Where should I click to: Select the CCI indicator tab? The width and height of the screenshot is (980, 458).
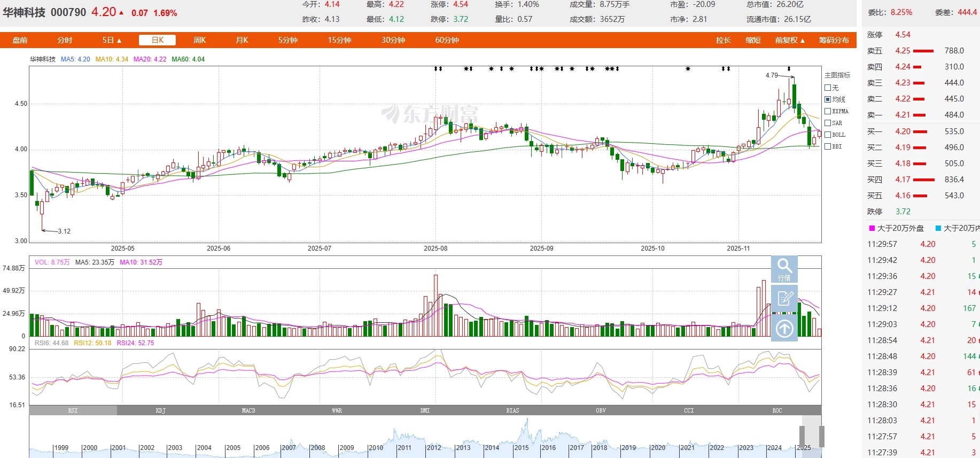[x=689, y=410]
